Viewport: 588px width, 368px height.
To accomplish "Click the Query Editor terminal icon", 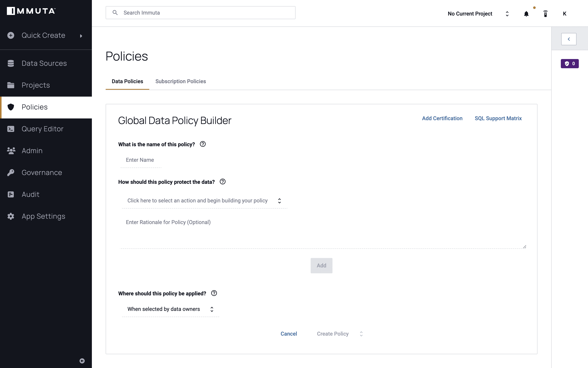I will point(11,129).
